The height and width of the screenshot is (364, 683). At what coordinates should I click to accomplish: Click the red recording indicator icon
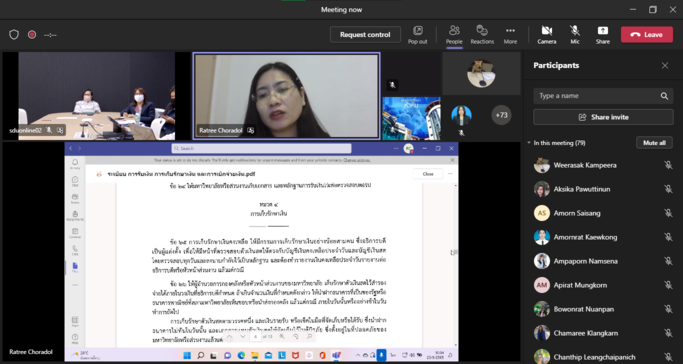[32, 35]
